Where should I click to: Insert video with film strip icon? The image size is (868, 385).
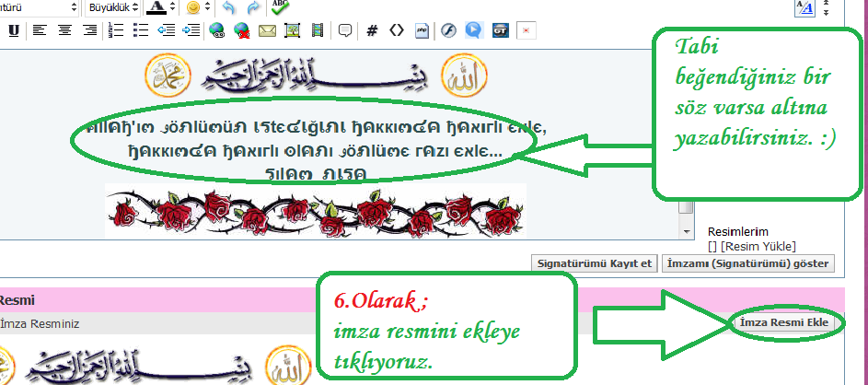(318, 30)
